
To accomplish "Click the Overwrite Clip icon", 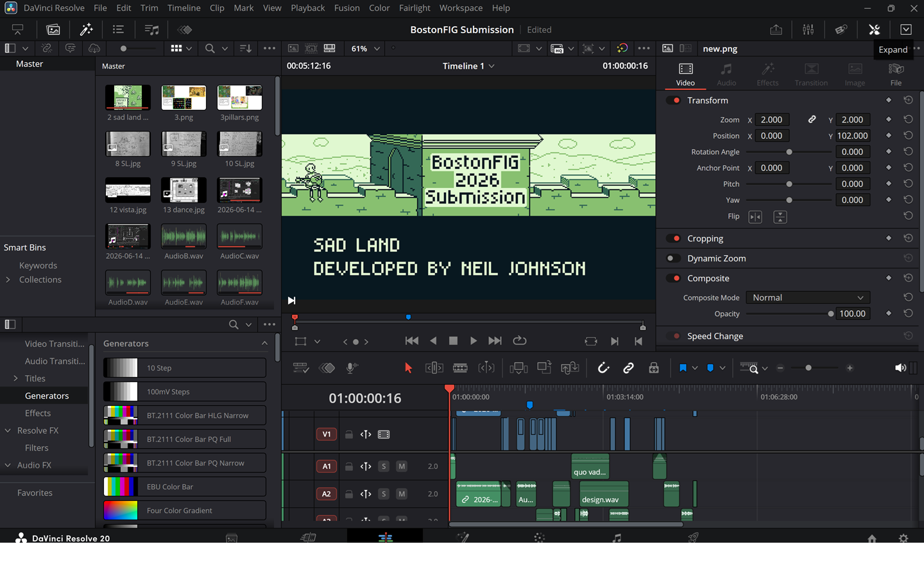I will [544, 368].
